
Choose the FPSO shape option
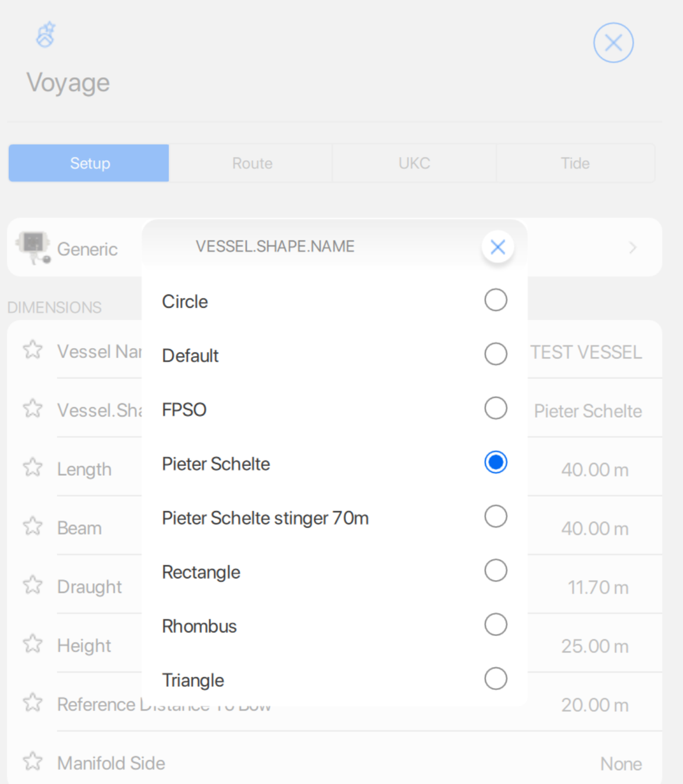coord(495,408)
